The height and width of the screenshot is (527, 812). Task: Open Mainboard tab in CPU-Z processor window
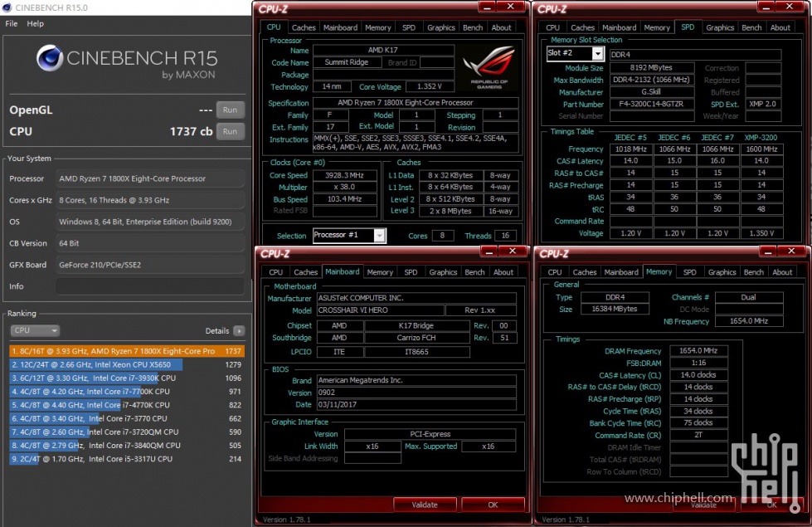pyautogui.click(x=340, y=28)
